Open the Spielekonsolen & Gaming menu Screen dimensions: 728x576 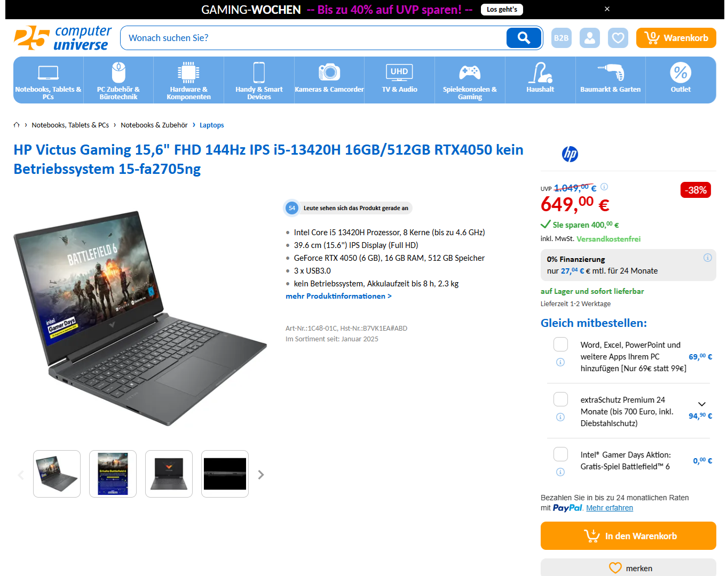point(470,80)
